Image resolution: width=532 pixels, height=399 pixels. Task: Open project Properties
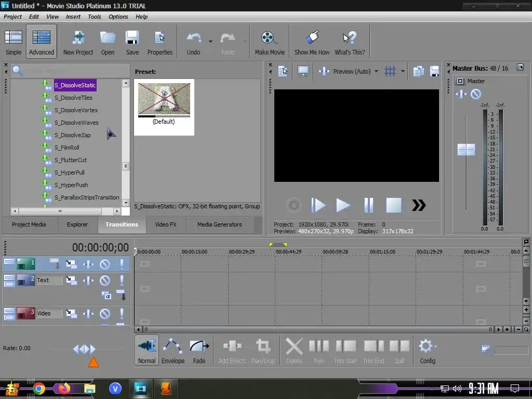click(160, 43)
